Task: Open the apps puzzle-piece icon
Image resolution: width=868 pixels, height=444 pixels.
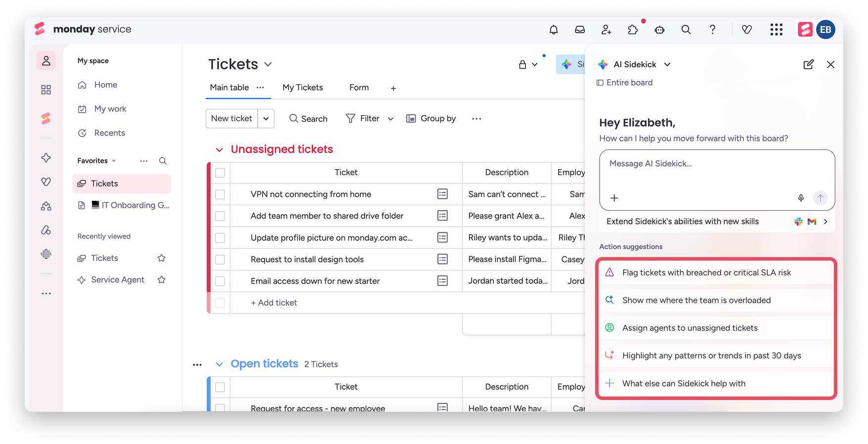Action: click(633, 30)
